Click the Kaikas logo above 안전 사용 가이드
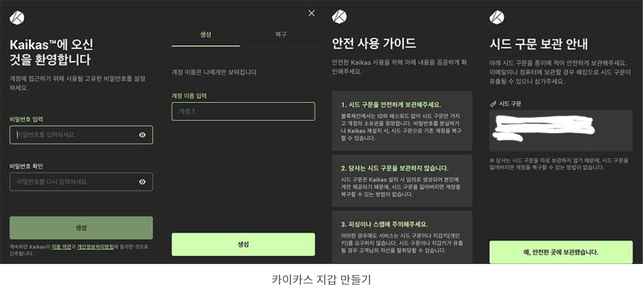Image resolution: width=644 pixels, height=289 pixels. click(339, 17)
